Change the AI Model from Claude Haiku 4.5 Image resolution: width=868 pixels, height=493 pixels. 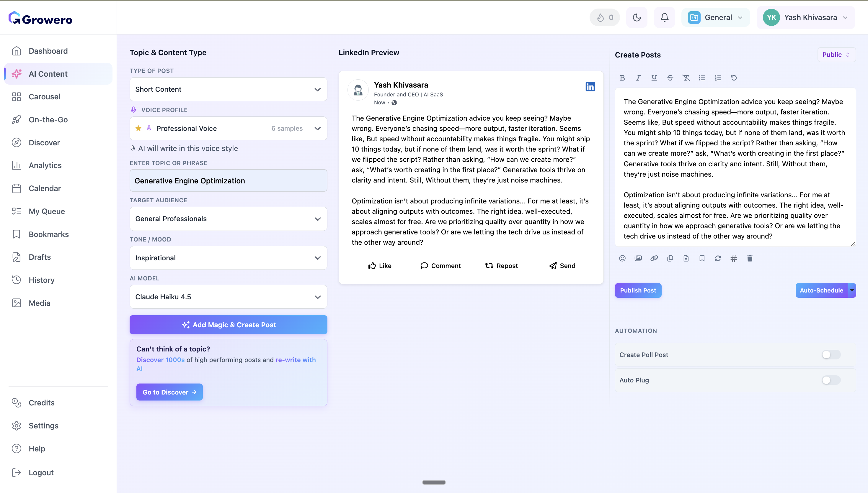228,297
